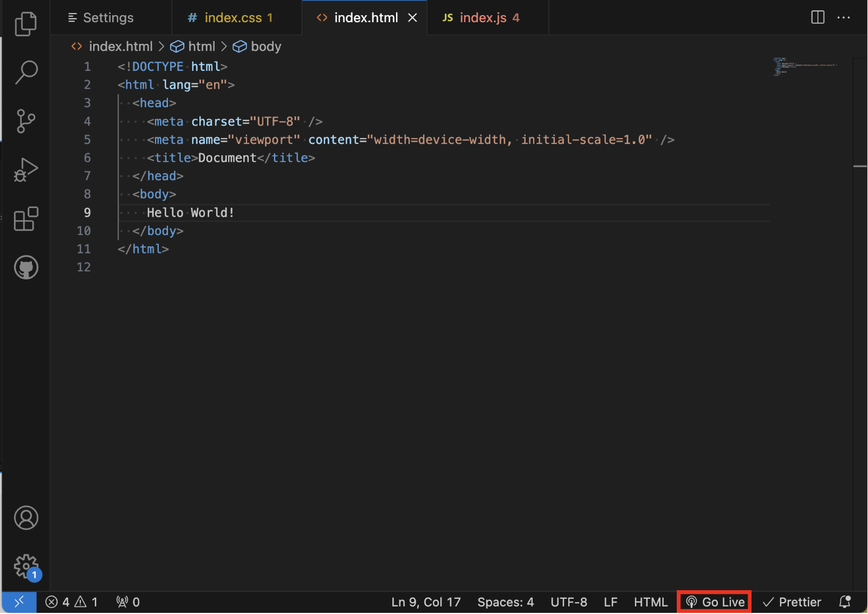Open notifications bell in status bar

pyautogui.click(x=844, y=602)
